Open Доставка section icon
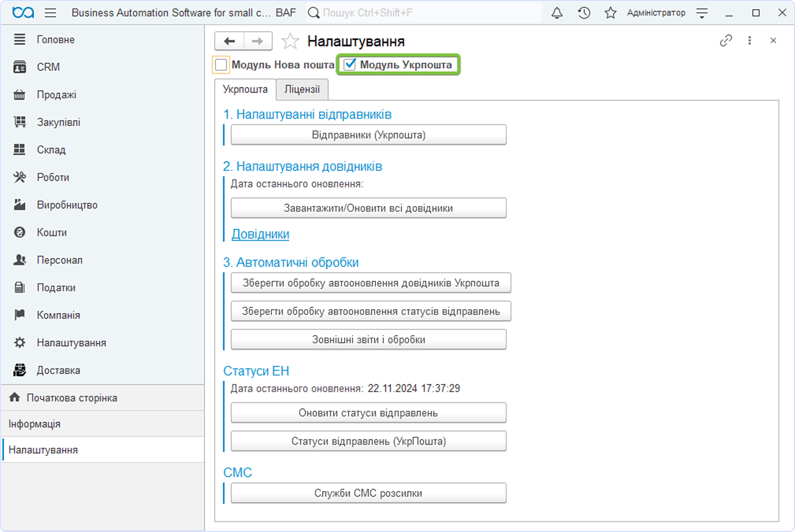This screenshot has height=532, width=795. coord(20,370)
